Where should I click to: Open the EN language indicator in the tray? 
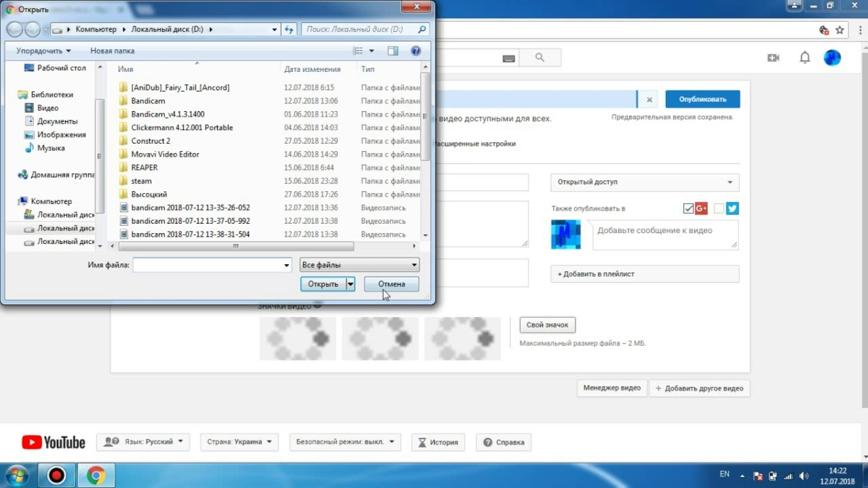click(x=724, y=473)
